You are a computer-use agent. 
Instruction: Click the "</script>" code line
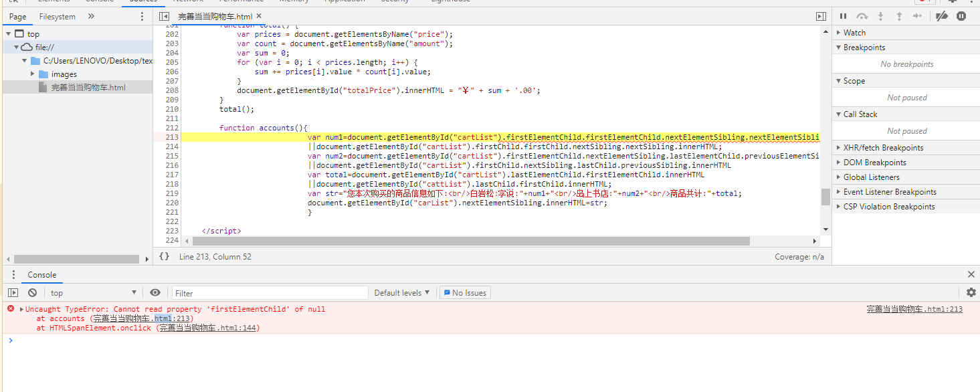coord(221,231)
